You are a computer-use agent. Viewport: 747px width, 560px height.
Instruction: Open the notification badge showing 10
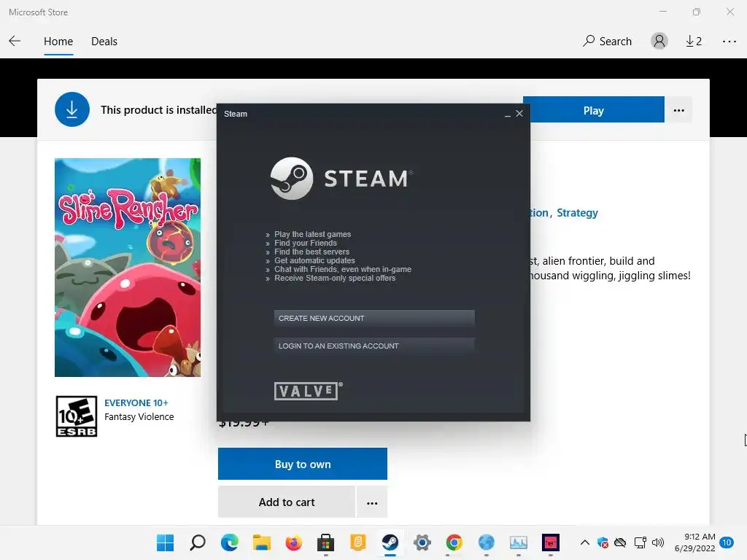(727, 542)
